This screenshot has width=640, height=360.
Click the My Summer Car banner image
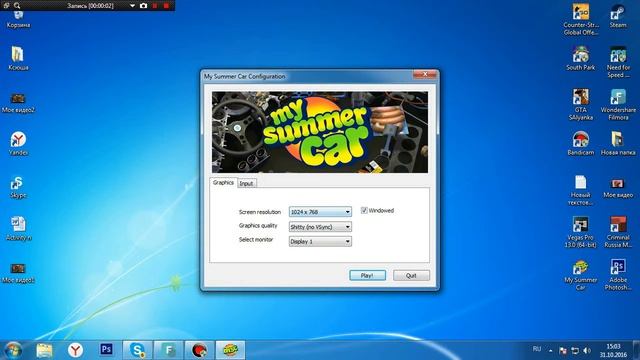[320, 132]
